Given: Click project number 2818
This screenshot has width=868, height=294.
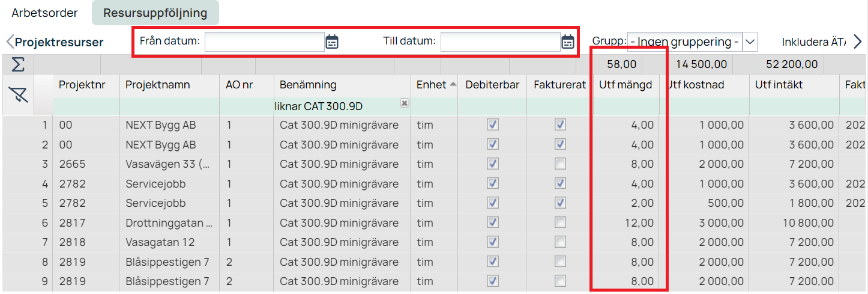Looking at the screenshot, I should pos(73,242).
